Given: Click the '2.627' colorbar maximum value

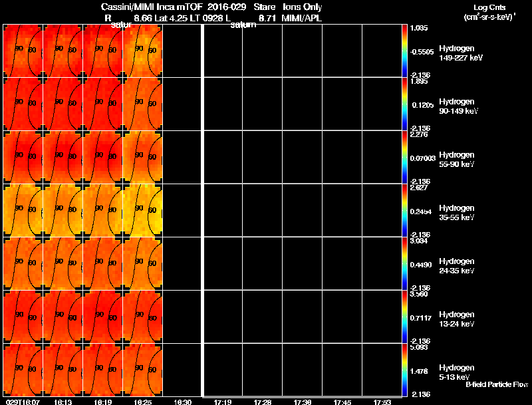Looking at the screenshot, I should point(419,188).
